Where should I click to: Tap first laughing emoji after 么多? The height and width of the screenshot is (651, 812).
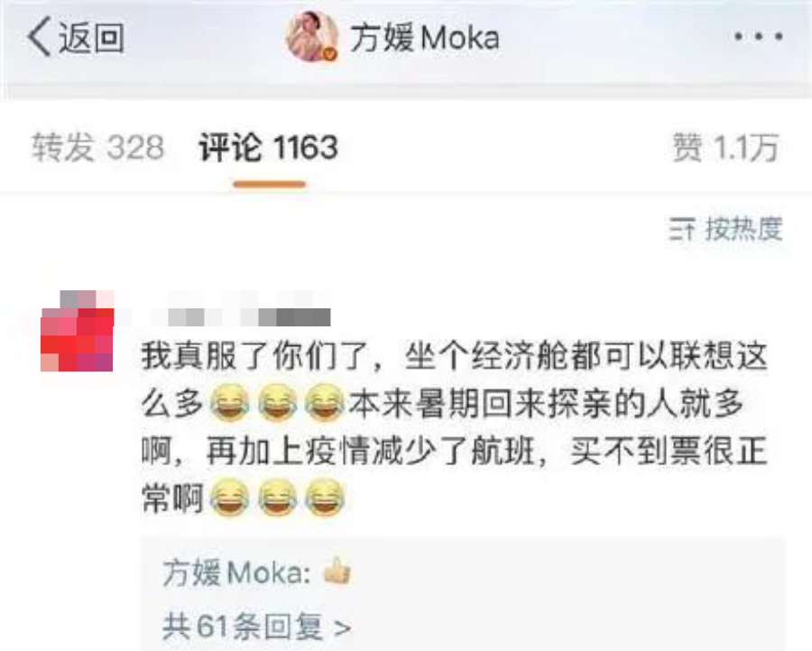[229, 402]
